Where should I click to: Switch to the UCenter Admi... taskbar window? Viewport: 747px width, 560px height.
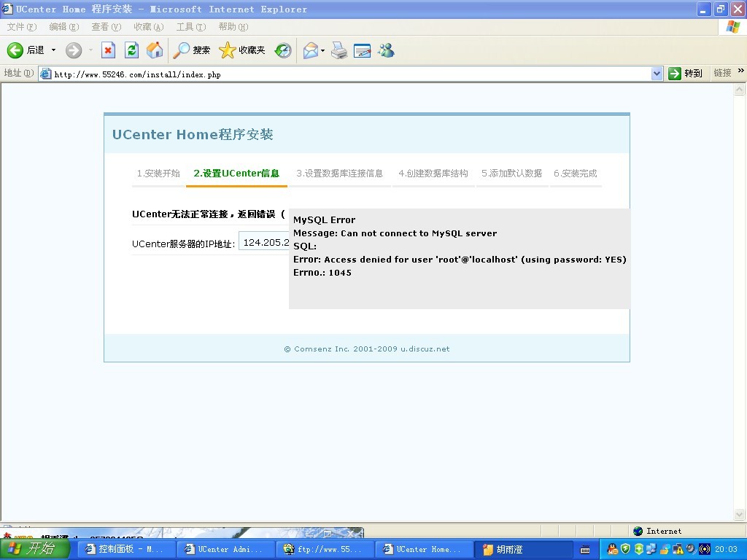(x=225, y=550)
